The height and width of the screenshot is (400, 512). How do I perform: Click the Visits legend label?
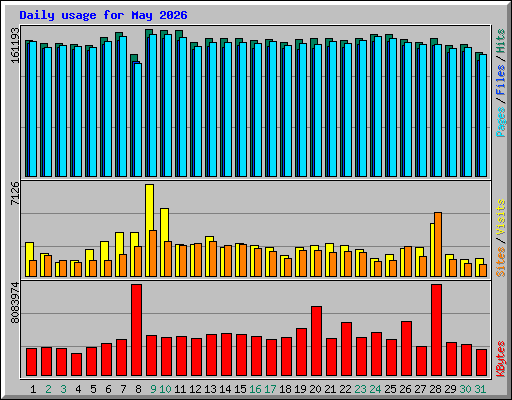click(501, 218)
